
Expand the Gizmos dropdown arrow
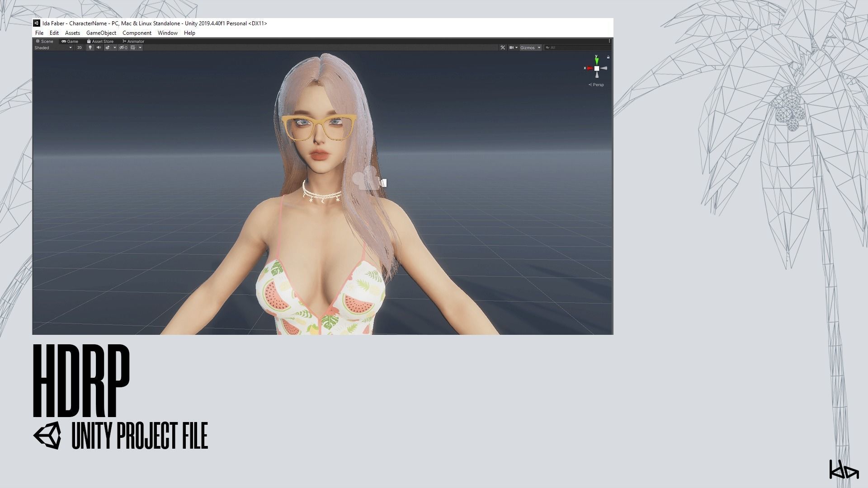click(539, 47)
